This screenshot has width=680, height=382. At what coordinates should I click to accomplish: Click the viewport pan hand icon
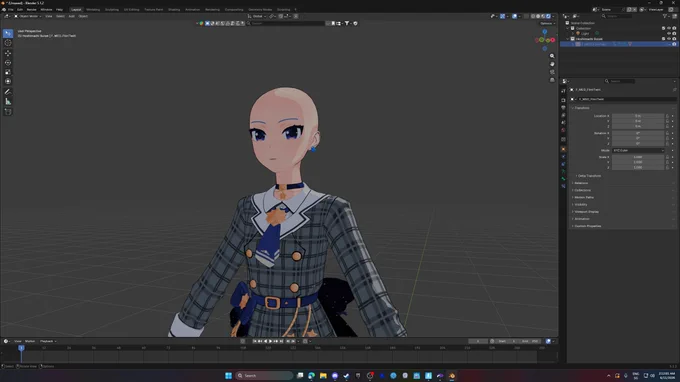pos(552,64)
